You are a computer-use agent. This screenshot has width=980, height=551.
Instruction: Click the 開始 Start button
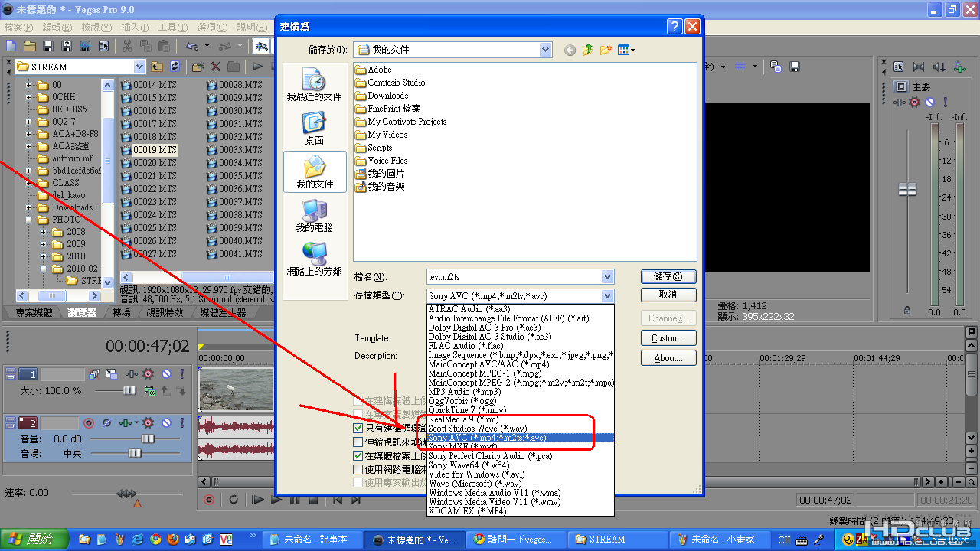click(x=33, y=540)
